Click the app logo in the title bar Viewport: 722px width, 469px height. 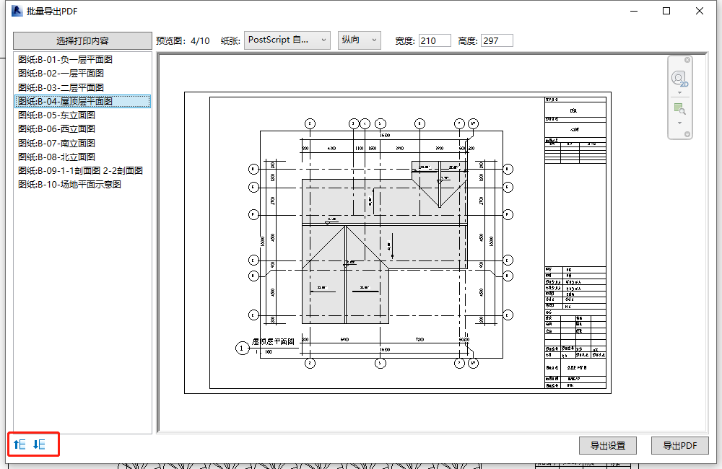coord(13,12)
